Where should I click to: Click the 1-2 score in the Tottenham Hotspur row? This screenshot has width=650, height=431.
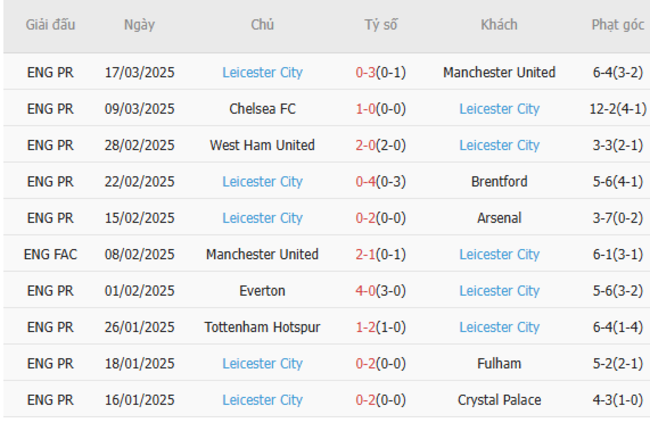pos(365,327)
